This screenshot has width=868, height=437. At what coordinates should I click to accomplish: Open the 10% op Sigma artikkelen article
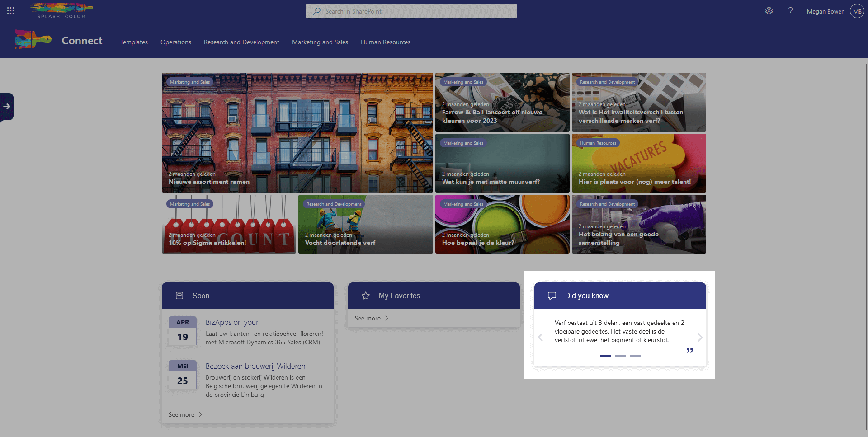point(229,224)
